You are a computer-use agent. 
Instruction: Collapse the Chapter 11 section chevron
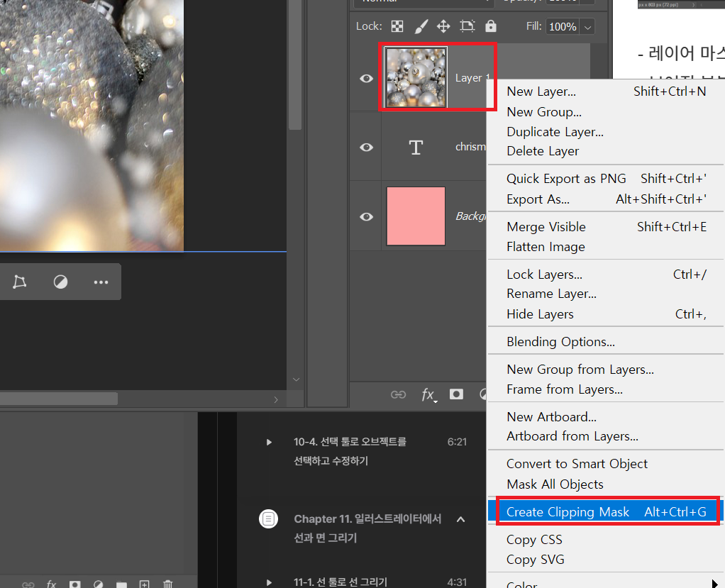[x=460, y=519]
